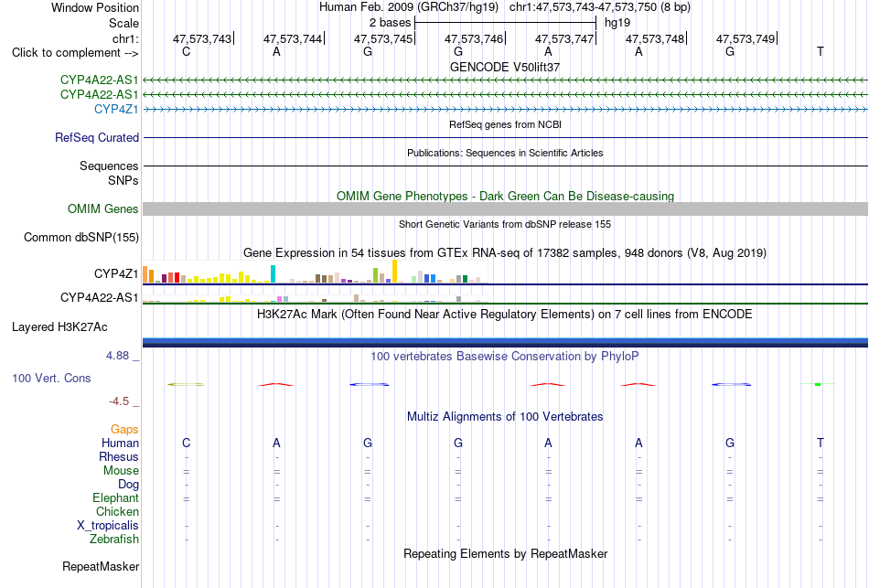Open 'Repeating Elements by RepeatMasker' title
This screenshot has width=869, height=588.
pos(505,553)
